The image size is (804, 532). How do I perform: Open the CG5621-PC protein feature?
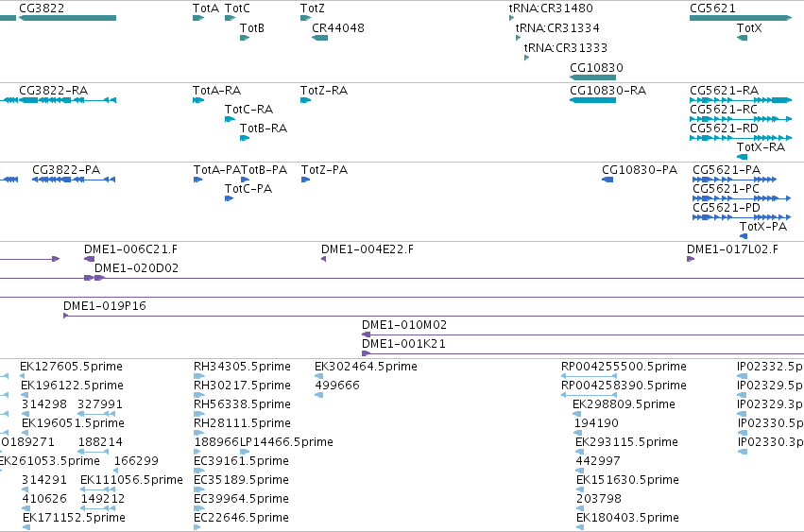[742, 198]
